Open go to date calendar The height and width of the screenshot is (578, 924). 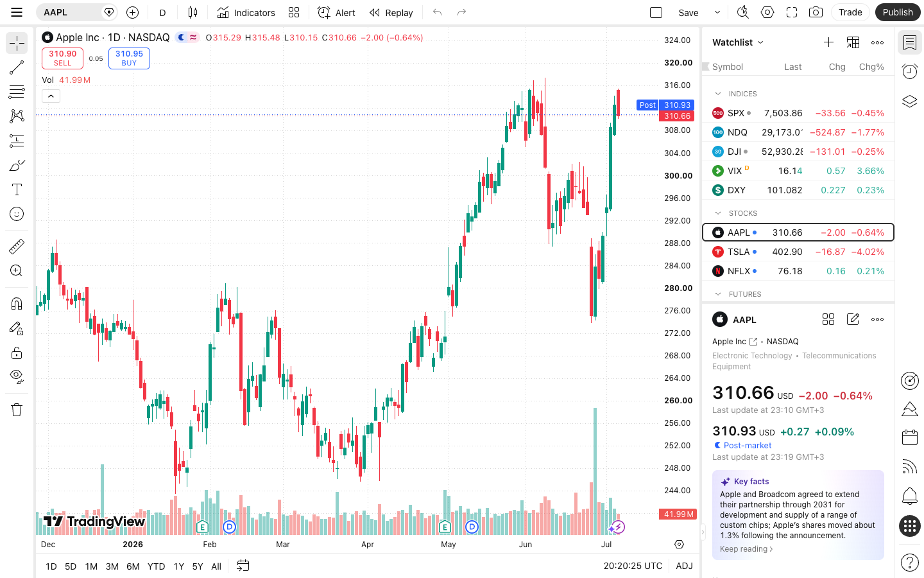click(243, 566)
